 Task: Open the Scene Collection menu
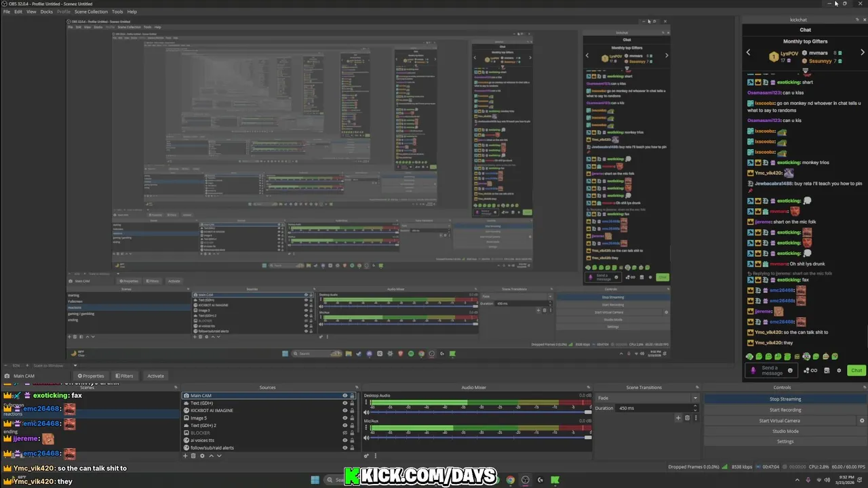click(x=91, y=12)
